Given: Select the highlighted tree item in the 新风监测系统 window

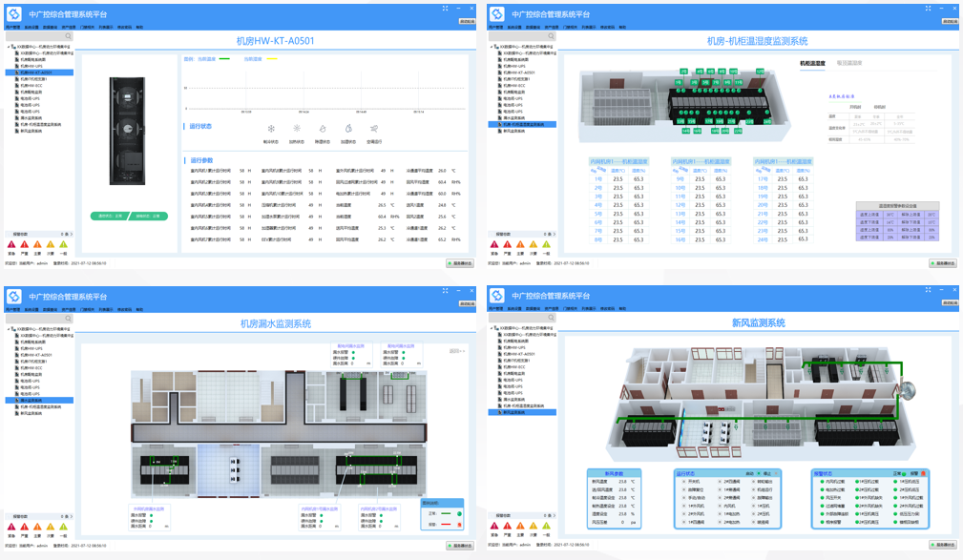Looking at the screenshot, I should pyautogui.click(x=522, y=412).
